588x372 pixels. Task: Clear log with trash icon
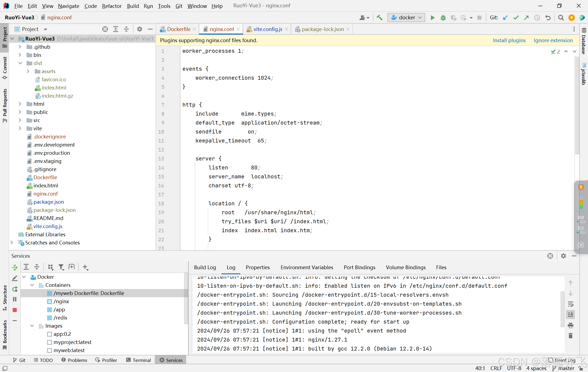pyautogui.click(x=571, y=336)
